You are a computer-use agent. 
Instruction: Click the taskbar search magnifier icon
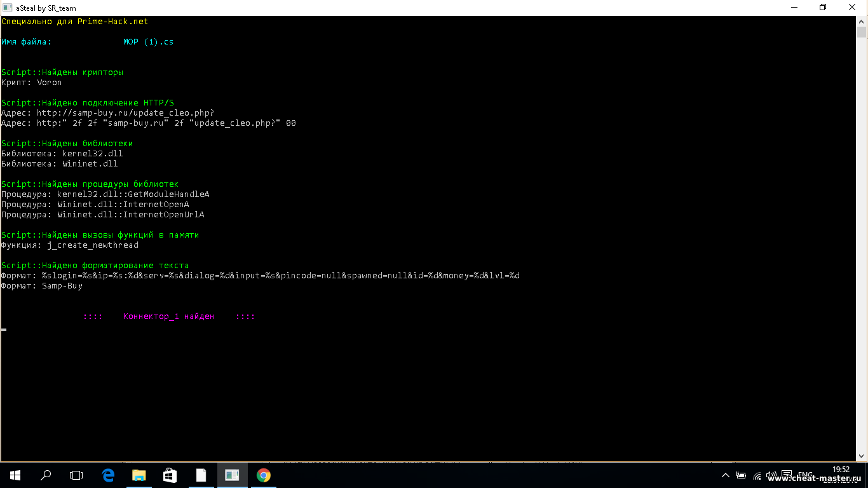click(46, 475)
